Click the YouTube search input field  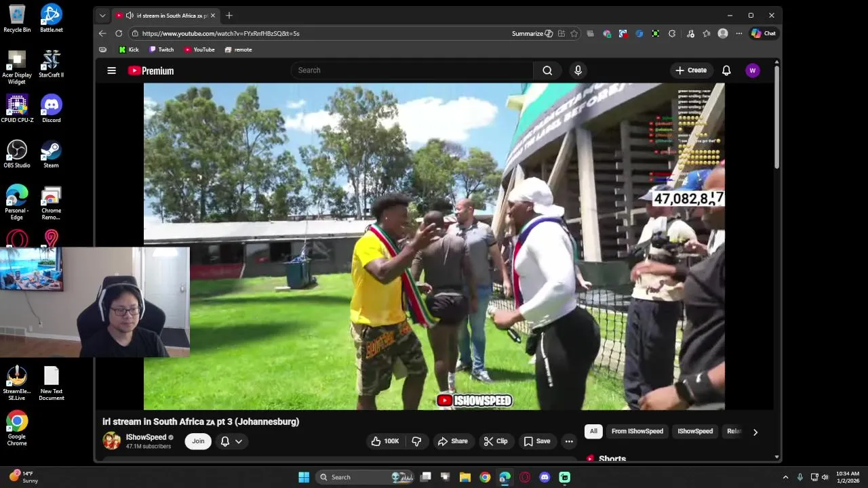[412, 70]
